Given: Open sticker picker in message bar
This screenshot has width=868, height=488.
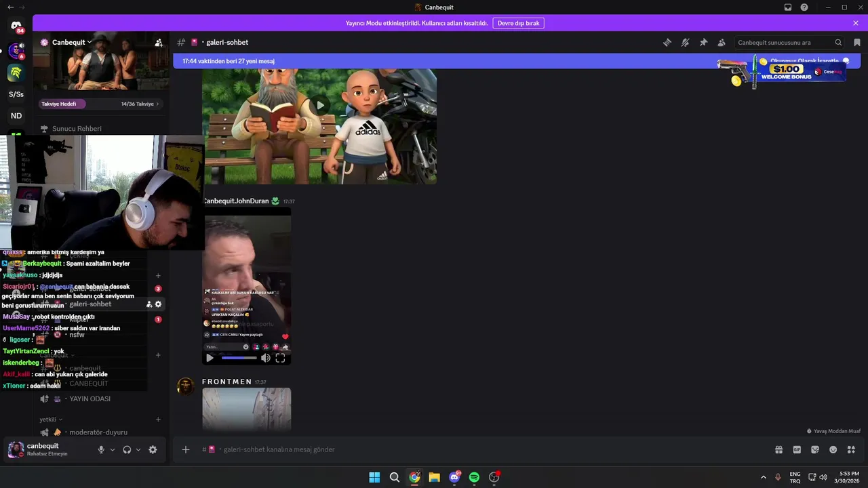Looking at the screenshot, I should tap(815, 449).
